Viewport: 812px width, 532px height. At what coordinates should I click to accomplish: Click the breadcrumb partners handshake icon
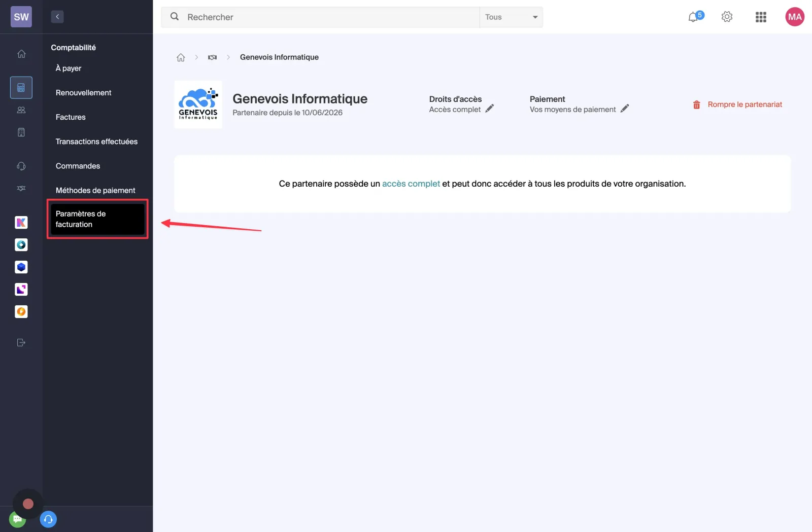pos(212,57)
